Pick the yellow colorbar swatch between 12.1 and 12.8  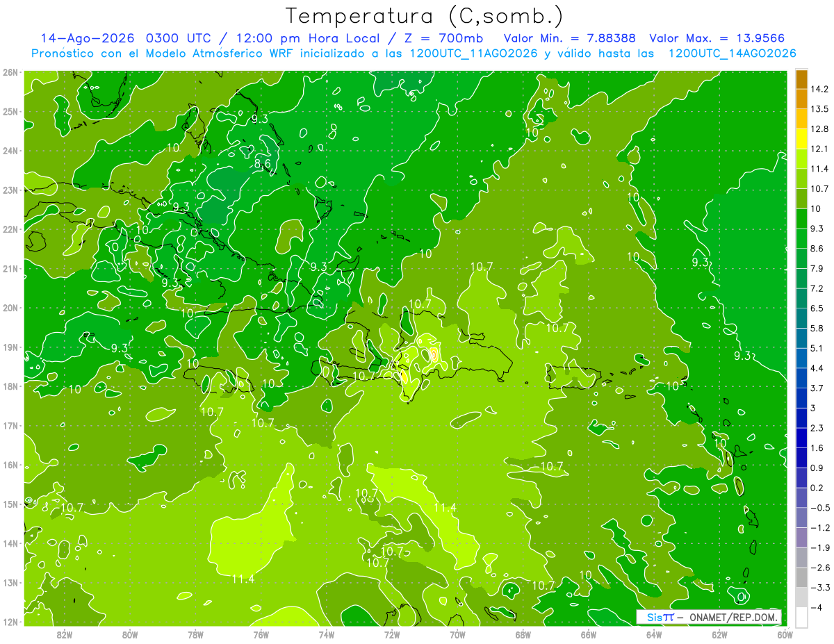pyautogui.click(x=801, y=139)
